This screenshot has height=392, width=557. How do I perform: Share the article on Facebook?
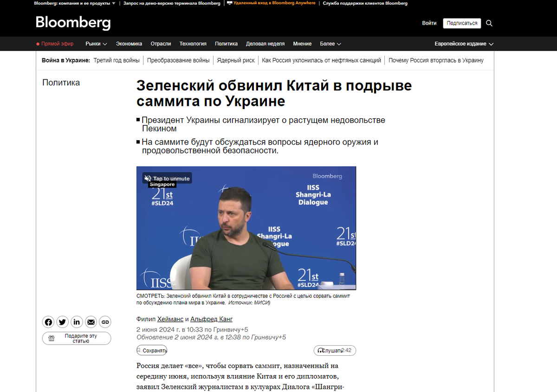[48, 322]
